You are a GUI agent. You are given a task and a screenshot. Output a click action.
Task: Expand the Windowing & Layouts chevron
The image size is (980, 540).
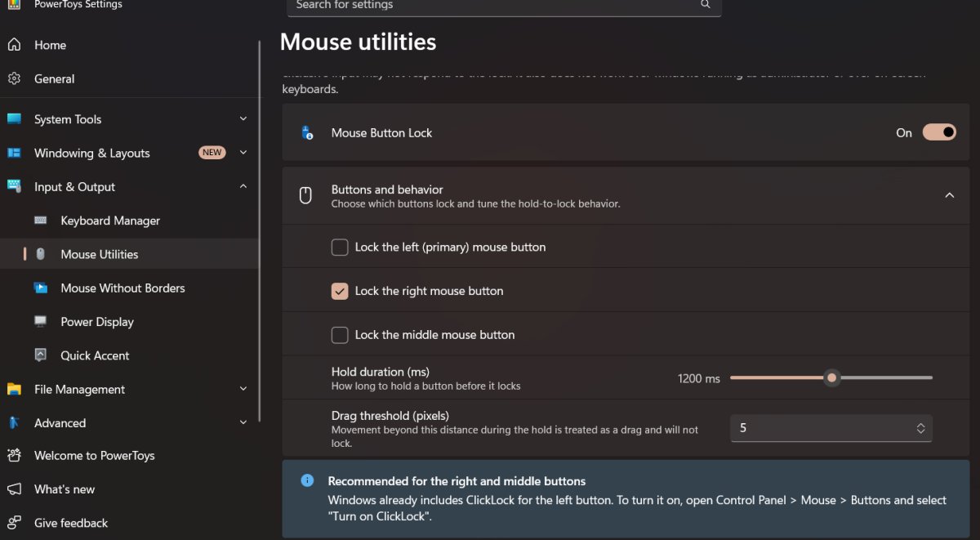tap(243, 153)
